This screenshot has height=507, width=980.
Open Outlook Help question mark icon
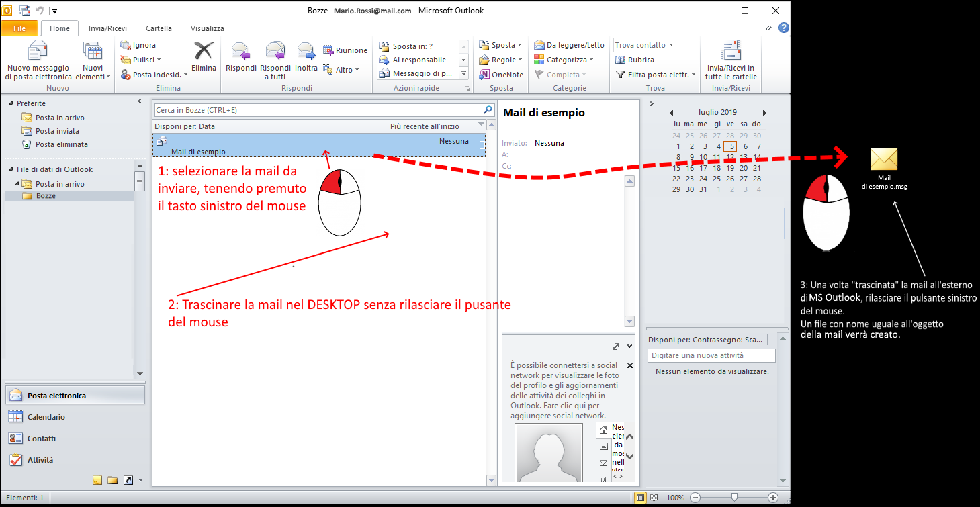(x=783, y=28)
